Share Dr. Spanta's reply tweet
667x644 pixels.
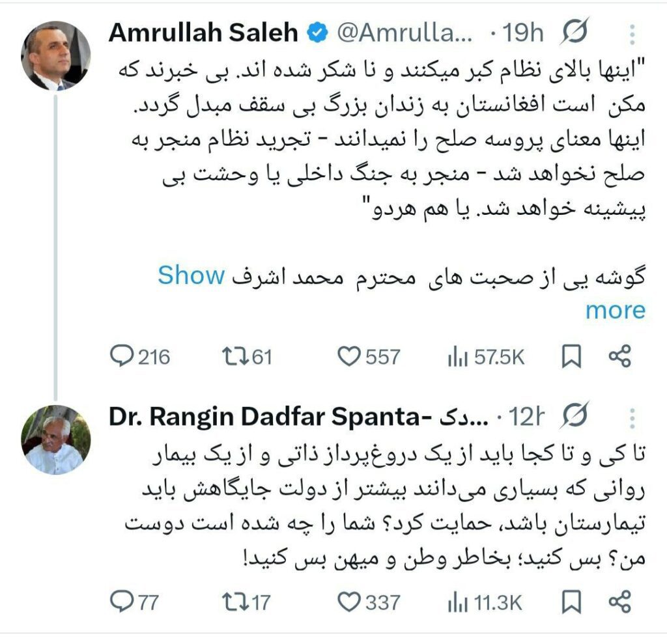(619, 603)
